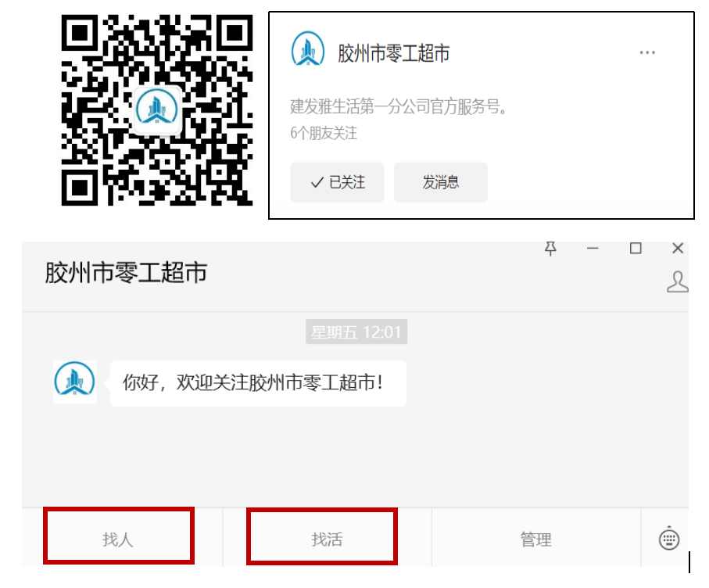Open the three-dot more options menu
The image size is (709, 588).
click(647, 53)
